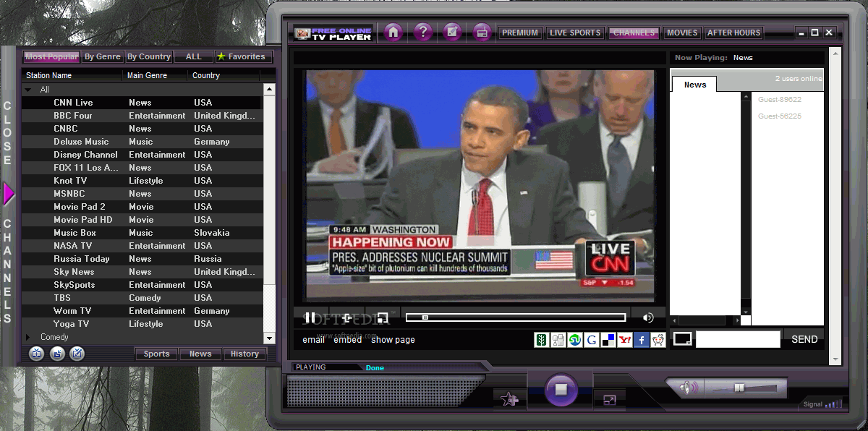Open the News chat tab
The image size is (868, 431).
tap(694, 85)
